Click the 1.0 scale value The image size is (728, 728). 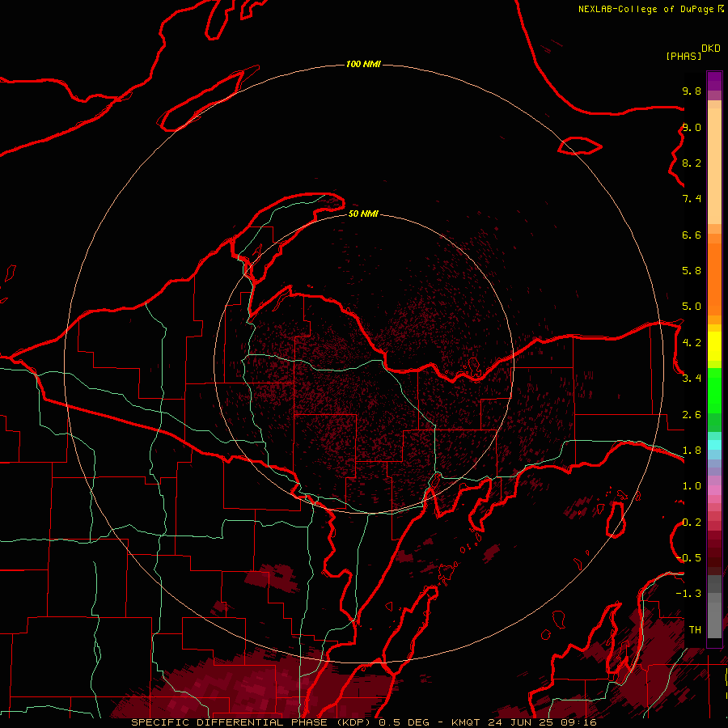(x=692, y=486)
